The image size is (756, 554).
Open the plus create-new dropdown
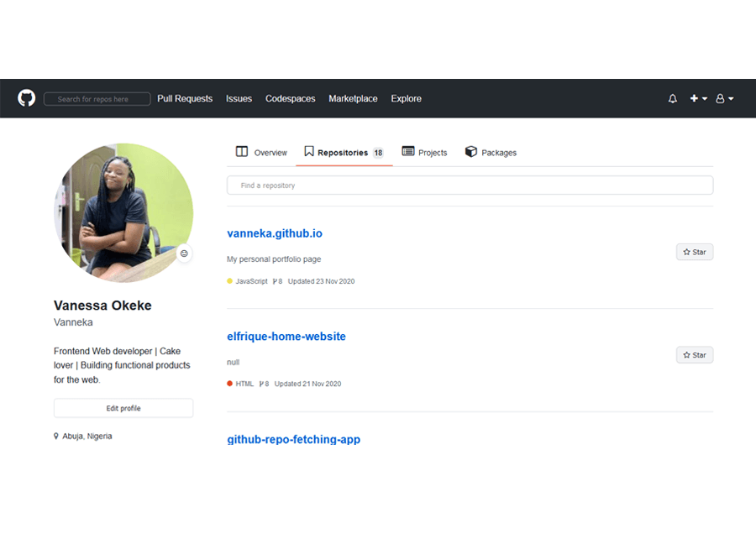pos(698,98)
